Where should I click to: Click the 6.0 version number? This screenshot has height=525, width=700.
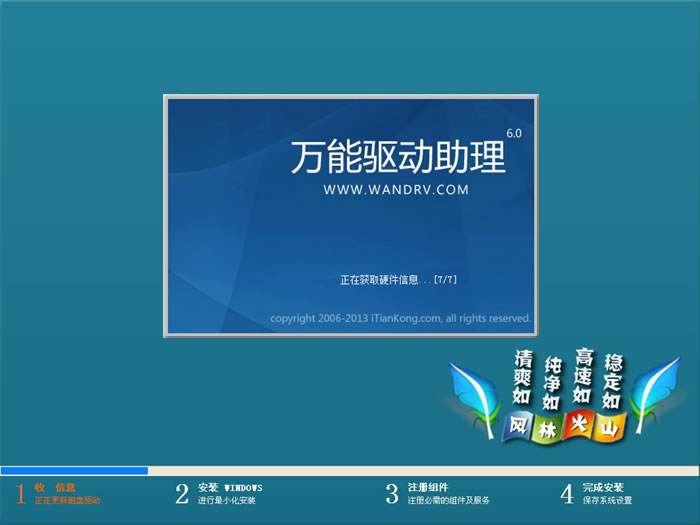(514, 133)
